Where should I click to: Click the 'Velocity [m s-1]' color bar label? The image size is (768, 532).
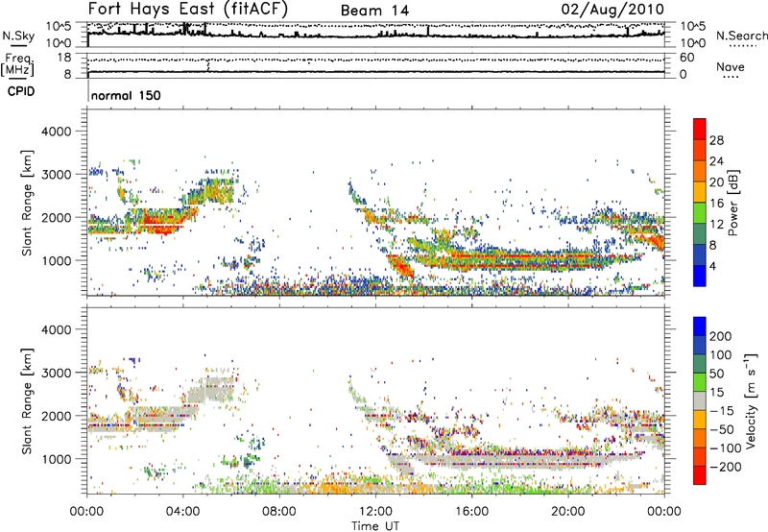point(752,400)
